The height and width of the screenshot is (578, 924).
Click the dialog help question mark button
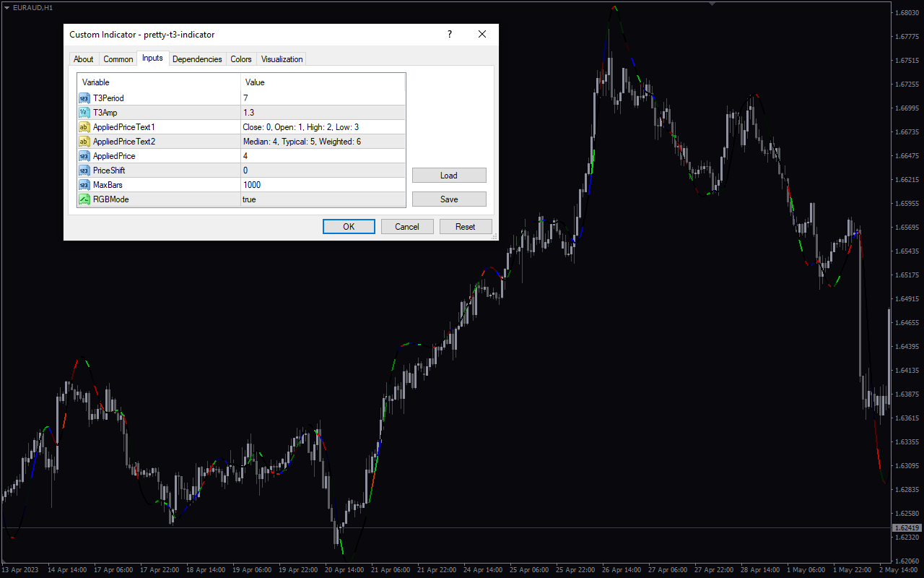coord(450,34)
